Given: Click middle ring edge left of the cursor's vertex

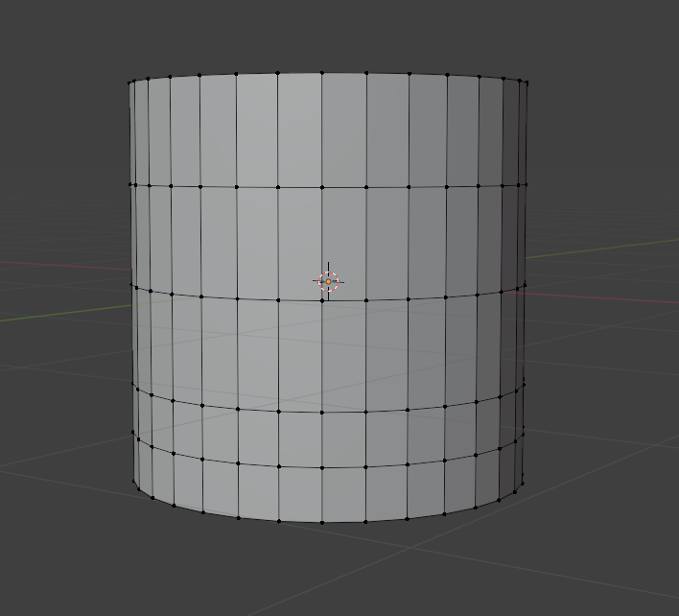Looking at the screenshot, I should 300,299.
